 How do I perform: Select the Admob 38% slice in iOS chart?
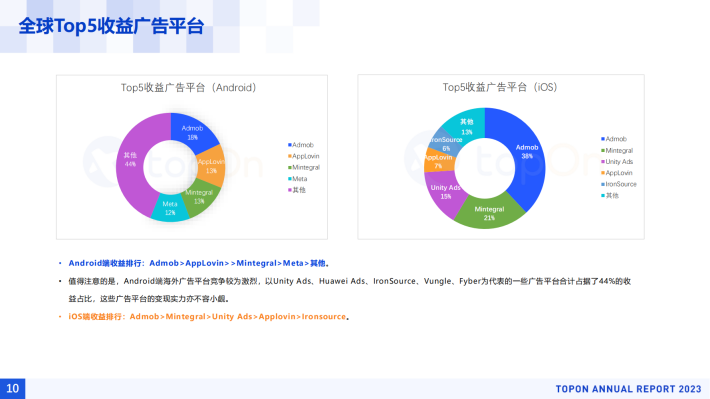click(525, 153)
